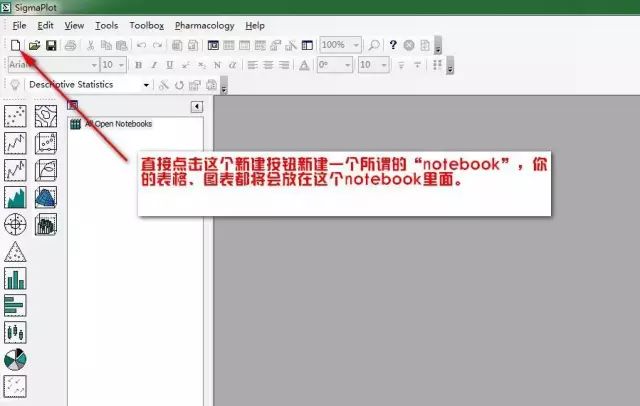Select the Horizontal Bar Chart icon
The width and height of the screenshot is (640, 406).
15,305
